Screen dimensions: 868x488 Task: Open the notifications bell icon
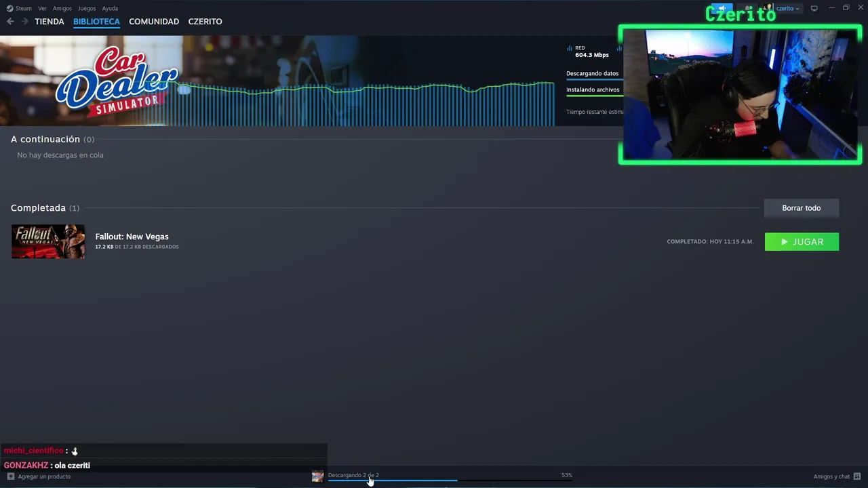coord(748,8)
